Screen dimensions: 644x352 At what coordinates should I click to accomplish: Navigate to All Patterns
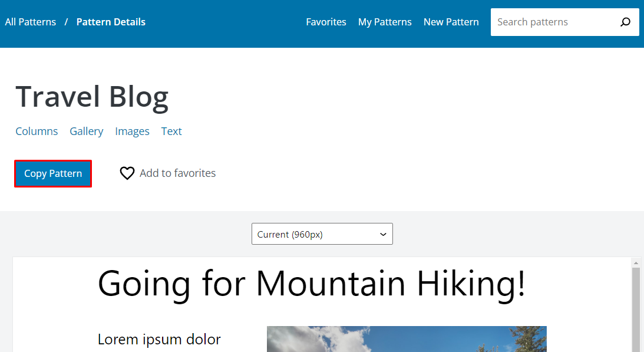pyautogui.click(x=30, y=21)
